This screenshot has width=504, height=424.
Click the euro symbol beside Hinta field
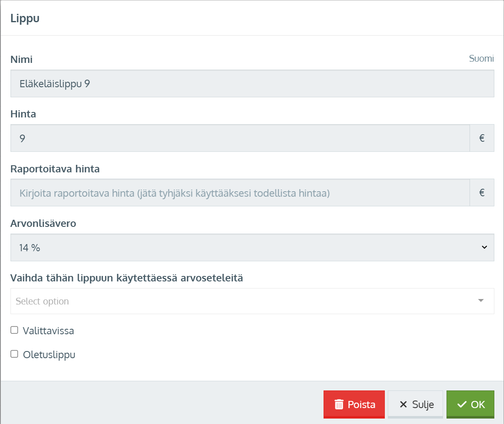coord(482,138)
